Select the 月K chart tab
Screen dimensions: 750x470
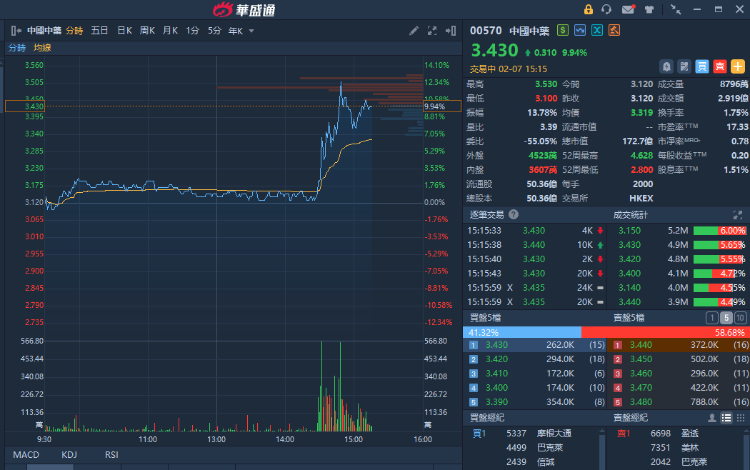coord(170,31)
